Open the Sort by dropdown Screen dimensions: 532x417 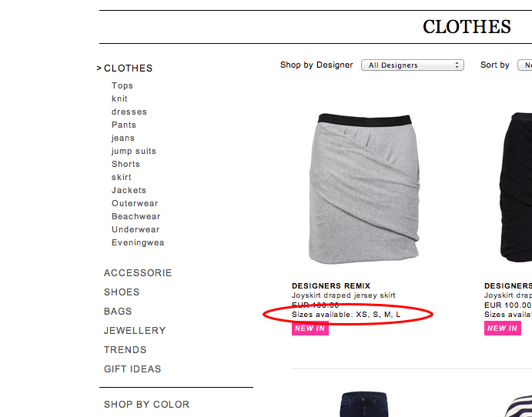tap(524, 65)
